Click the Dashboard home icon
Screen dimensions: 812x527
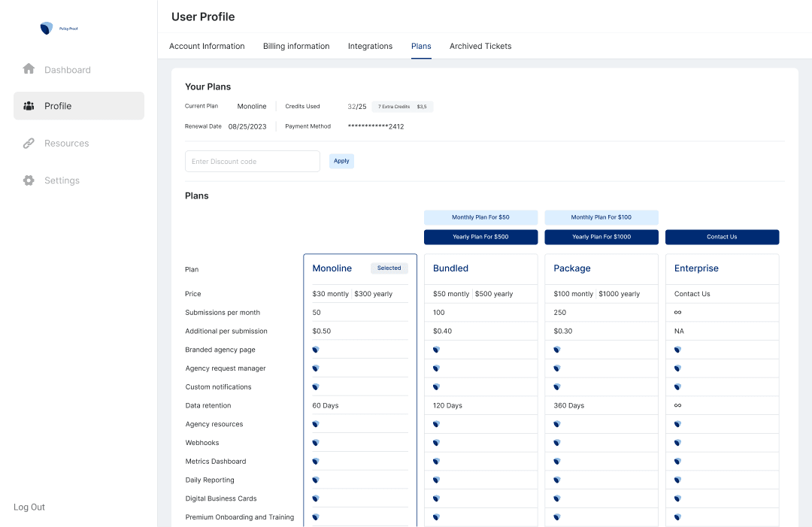[29, 69]
